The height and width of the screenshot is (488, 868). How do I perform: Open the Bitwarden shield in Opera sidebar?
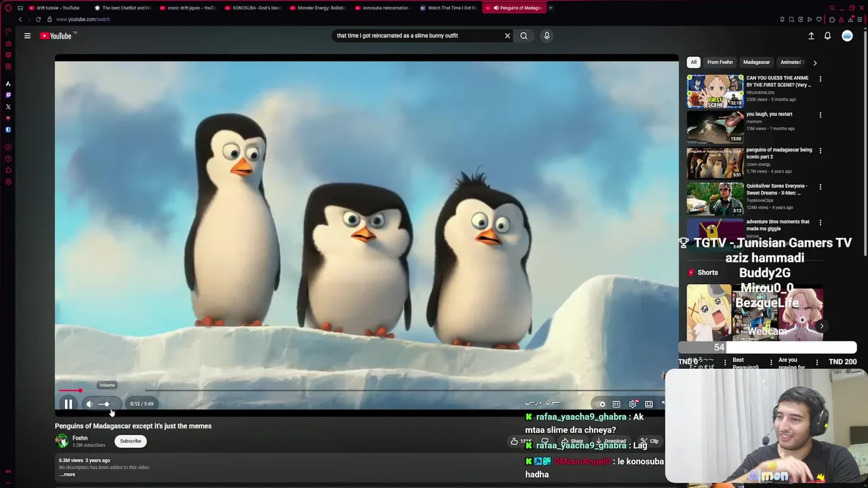pyautogui.click(x=8, y=129)
